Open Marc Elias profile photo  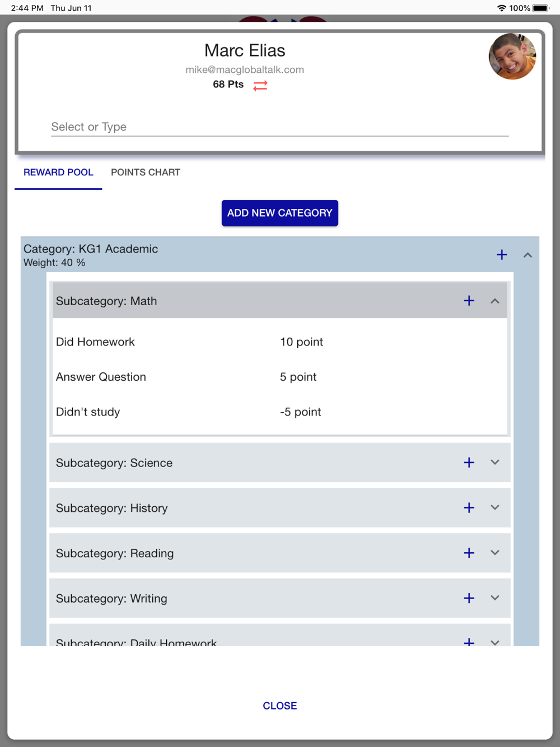pos(512,56)
